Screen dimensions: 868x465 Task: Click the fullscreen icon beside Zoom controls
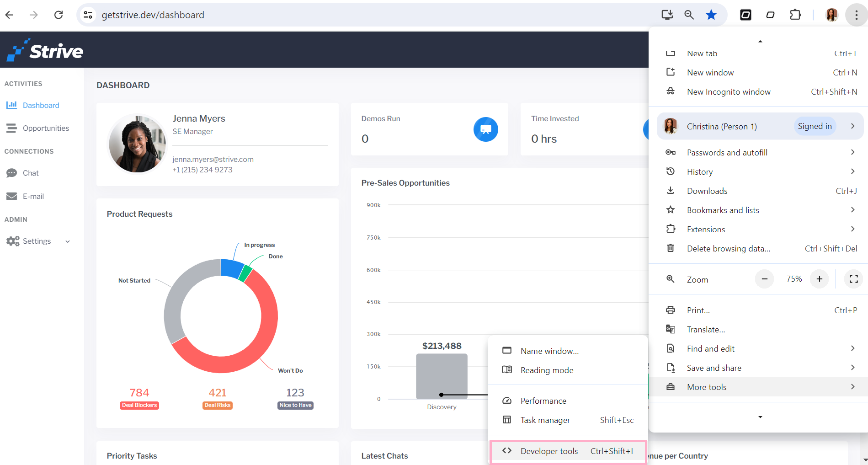point(853,279)
